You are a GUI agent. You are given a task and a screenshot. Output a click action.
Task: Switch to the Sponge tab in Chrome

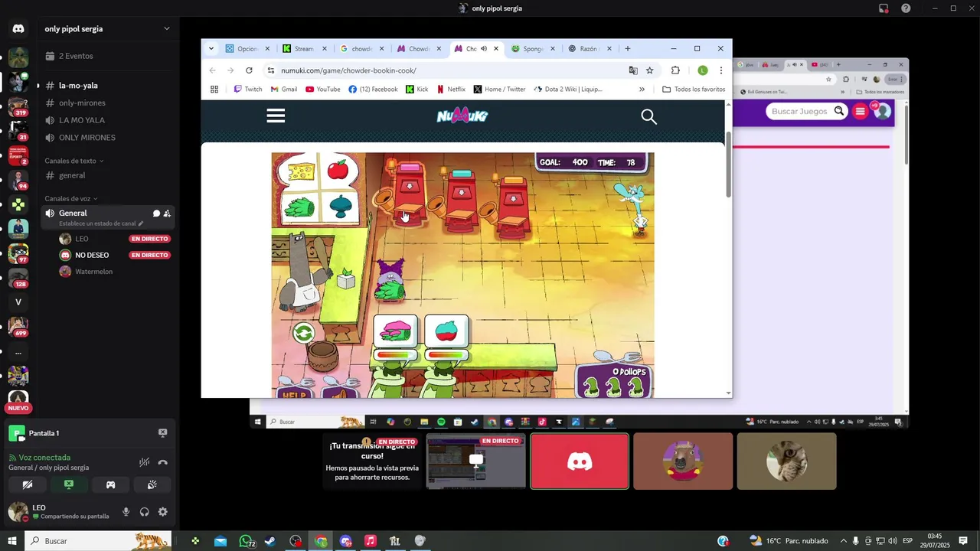[534, 48]
